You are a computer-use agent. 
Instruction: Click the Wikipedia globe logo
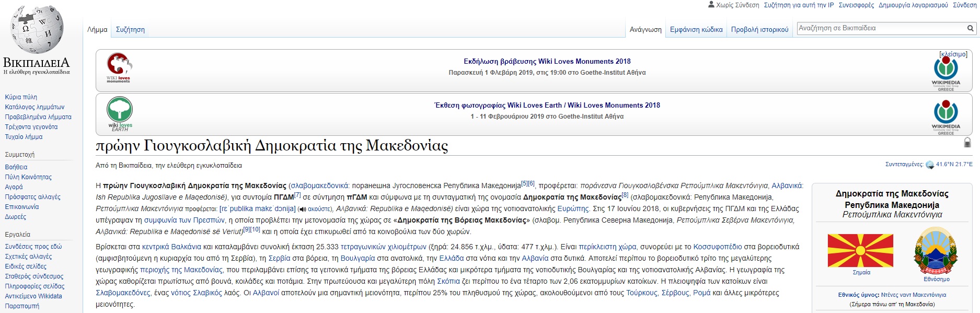(37, 29)
